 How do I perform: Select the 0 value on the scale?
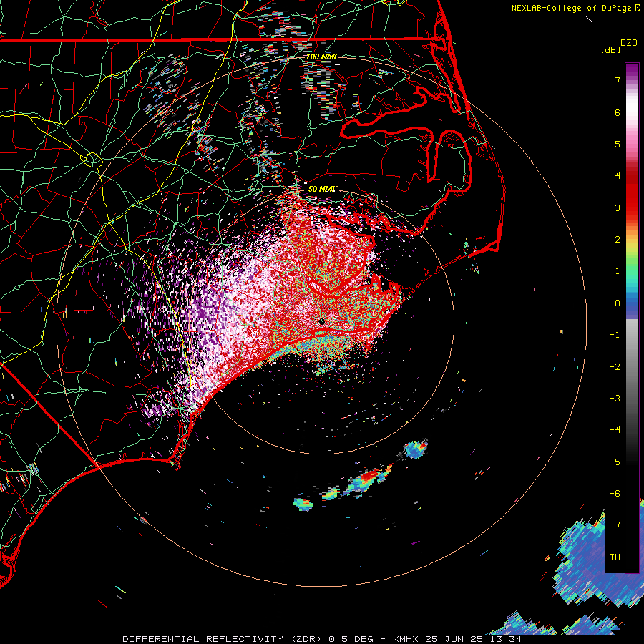618,303
